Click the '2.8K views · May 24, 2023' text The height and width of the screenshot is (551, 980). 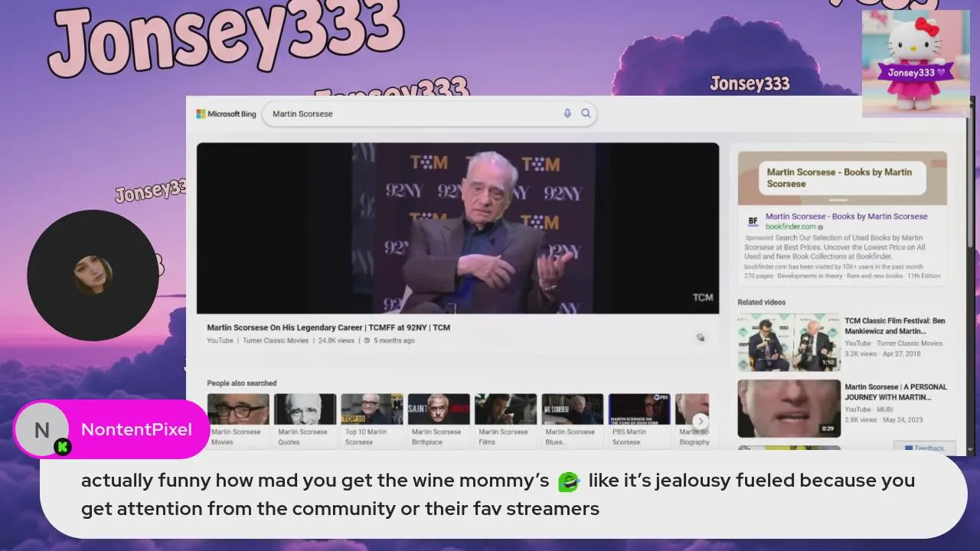884,420
